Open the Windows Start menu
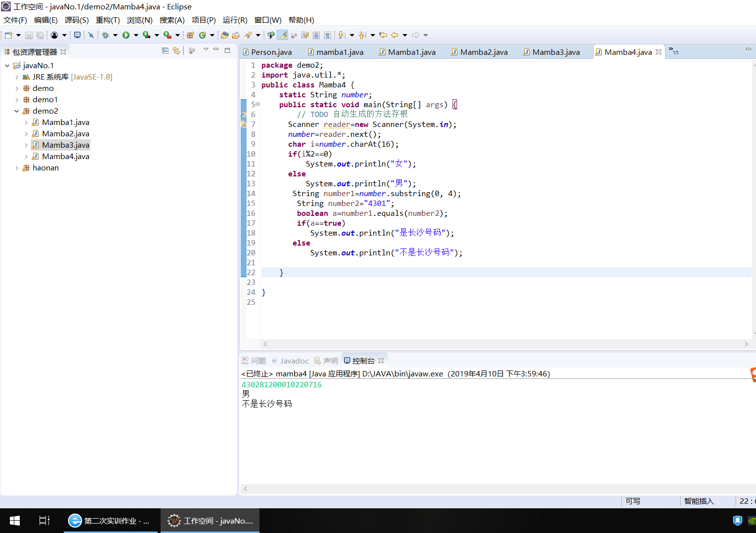Image resolution: width=756 pixels, height=533 pixels. tap(15, 521)
